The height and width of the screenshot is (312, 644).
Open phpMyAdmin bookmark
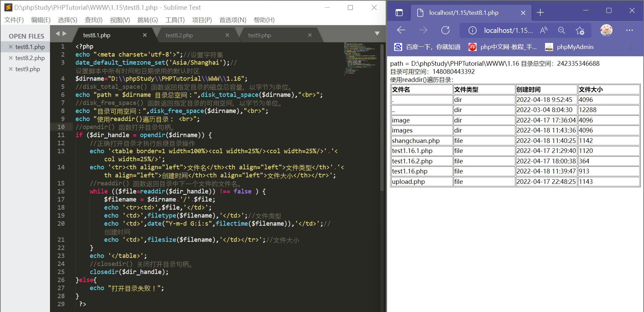569,47
